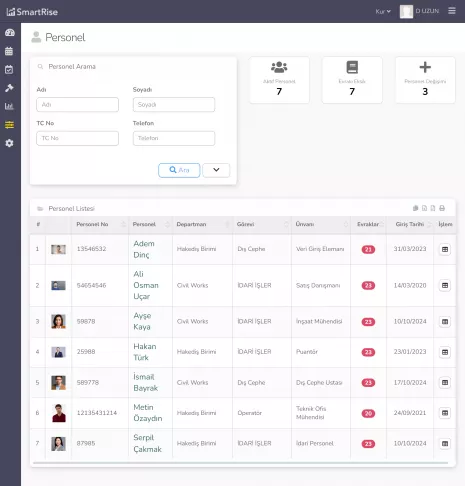
Task: Click the plus icon card showing 3
Action: pos(425,80)
